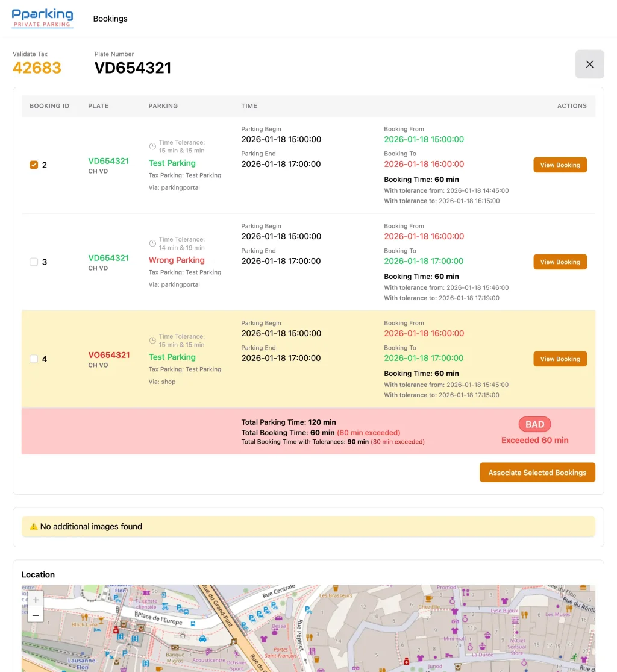Viewport: 617px width, 672px height.
Task: Click the Pparking Private Parking logo
Action: 43,18
